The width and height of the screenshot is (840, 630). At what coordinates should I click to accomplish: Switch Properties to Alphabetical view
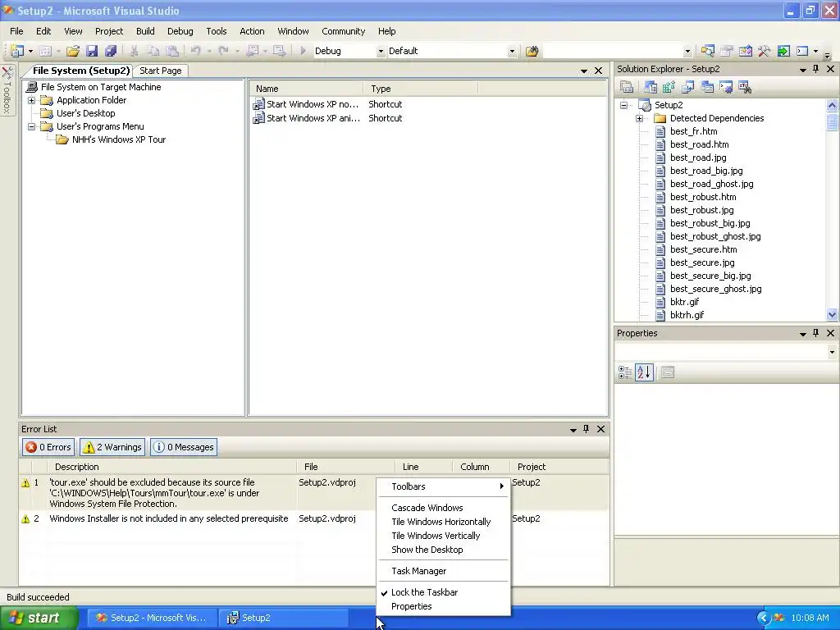pyautogui.click(x=644, y=372)
